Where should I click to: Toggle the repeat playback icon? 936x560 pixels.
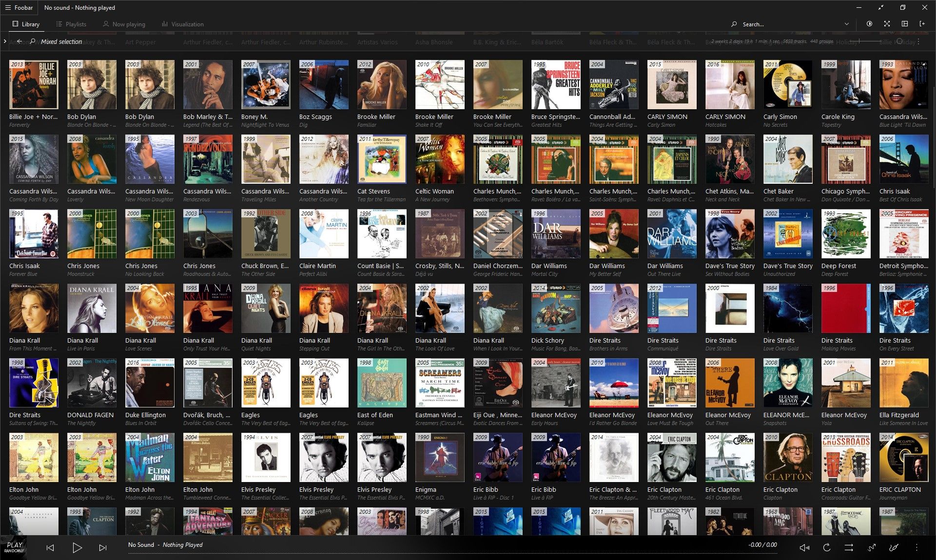click(x=827, y=548)
